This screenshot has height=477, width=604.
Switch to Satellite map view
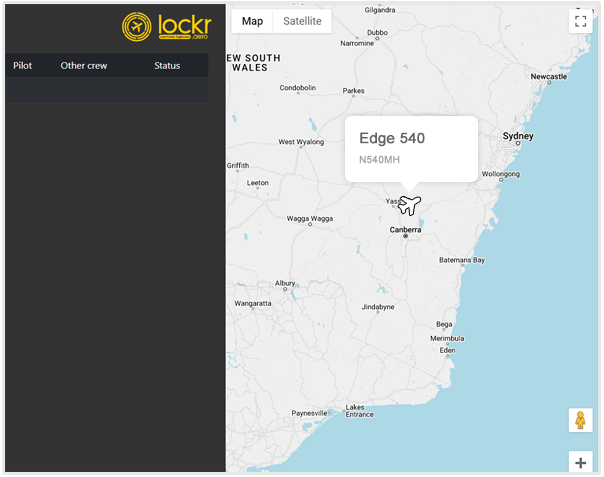pyautogui.click(x=302, y=21)
